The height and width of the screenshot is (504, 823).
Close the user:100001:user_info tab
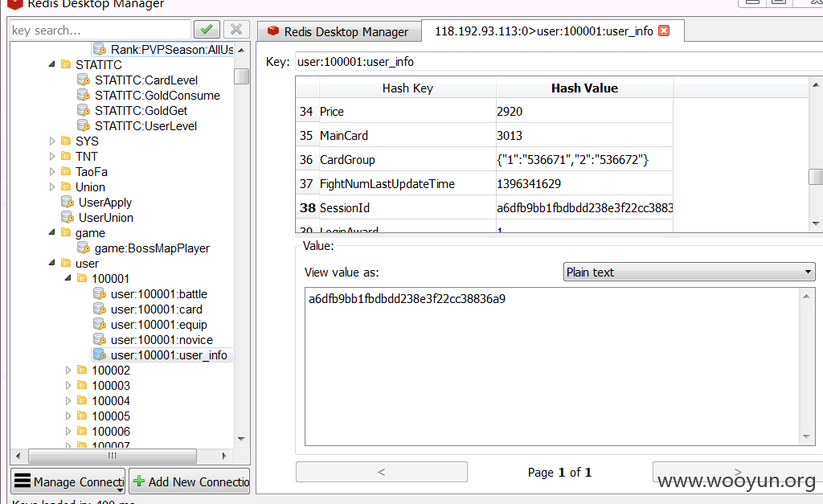click(x=664, y=31)
